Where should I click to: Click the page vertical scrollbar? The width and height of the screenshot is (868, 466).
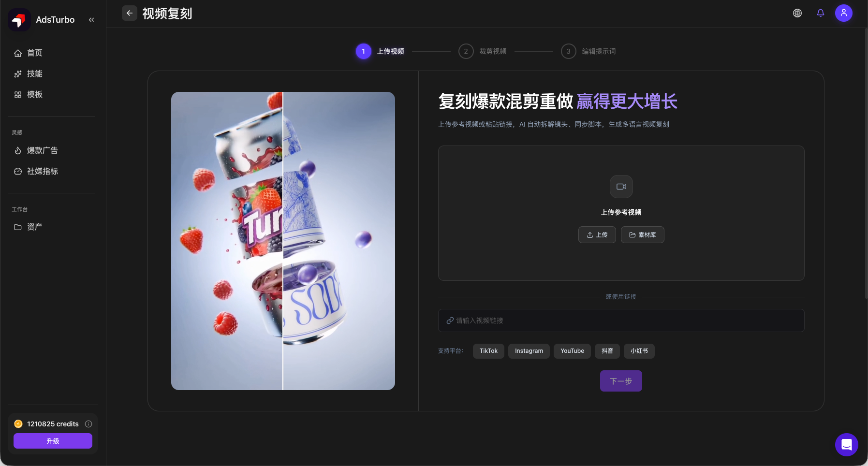pyautogui.click(x=866, y=163)
